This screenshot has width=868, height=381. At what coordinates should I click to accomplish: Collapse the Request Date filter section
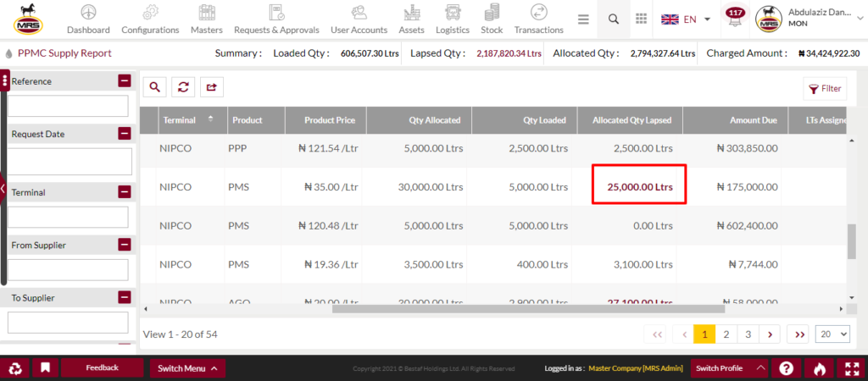(x=125, y=134)
